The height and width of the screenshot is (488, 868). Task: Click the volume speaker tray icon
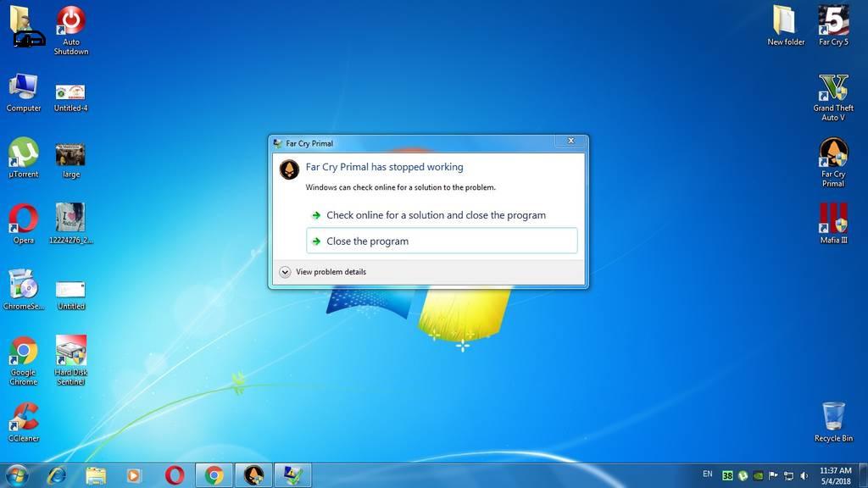804,475
